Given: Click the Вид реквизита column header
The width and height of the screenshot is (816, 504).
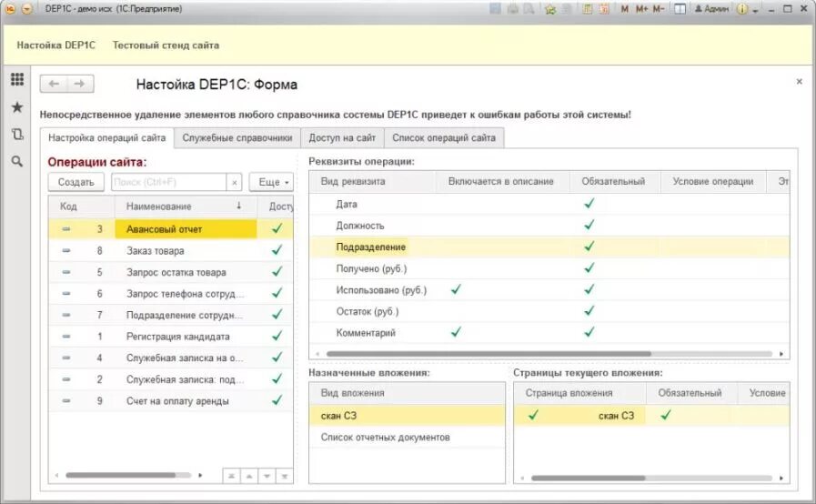Looking at the screenshot, I should pos(371,181).
